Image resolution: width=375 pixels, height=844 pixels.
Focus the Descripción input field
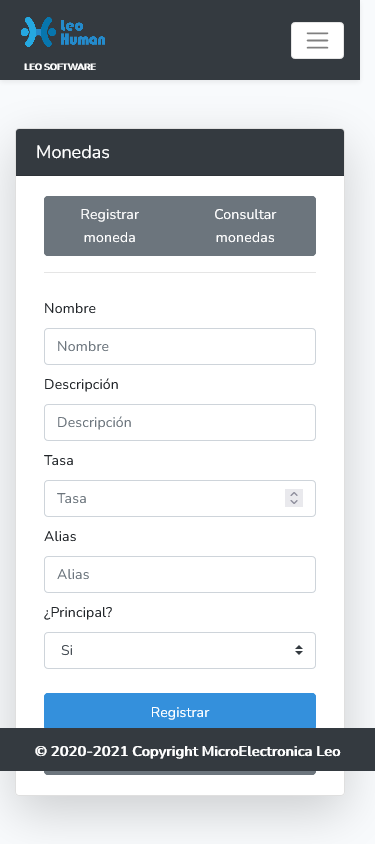click(180, 423)
